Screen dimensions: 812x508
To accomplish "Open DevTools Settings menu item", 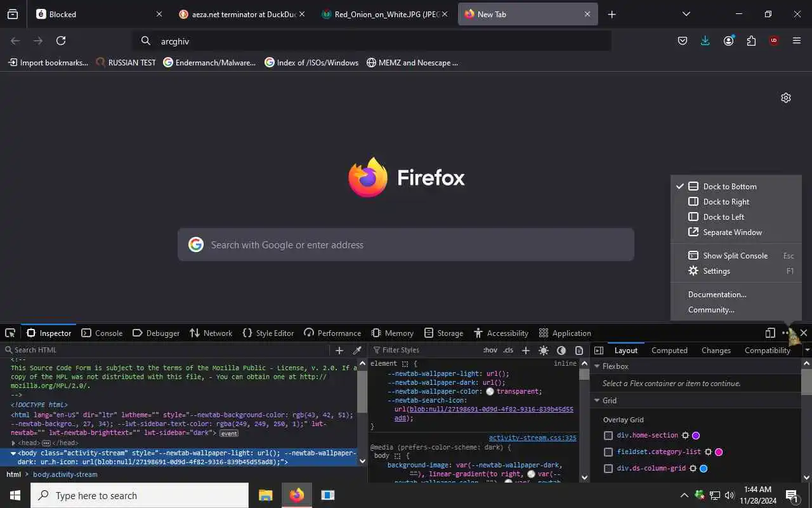I will 736,271.
